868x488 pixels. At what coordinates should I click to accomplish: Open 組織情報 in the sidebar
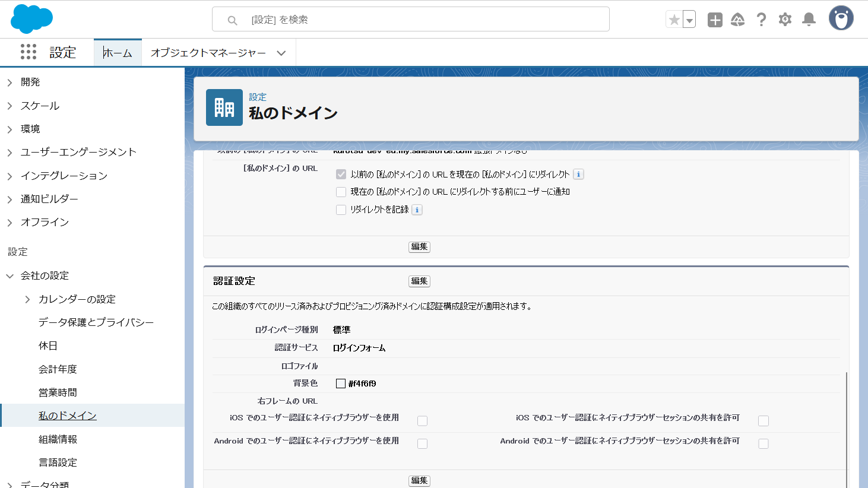coord(58,439)
